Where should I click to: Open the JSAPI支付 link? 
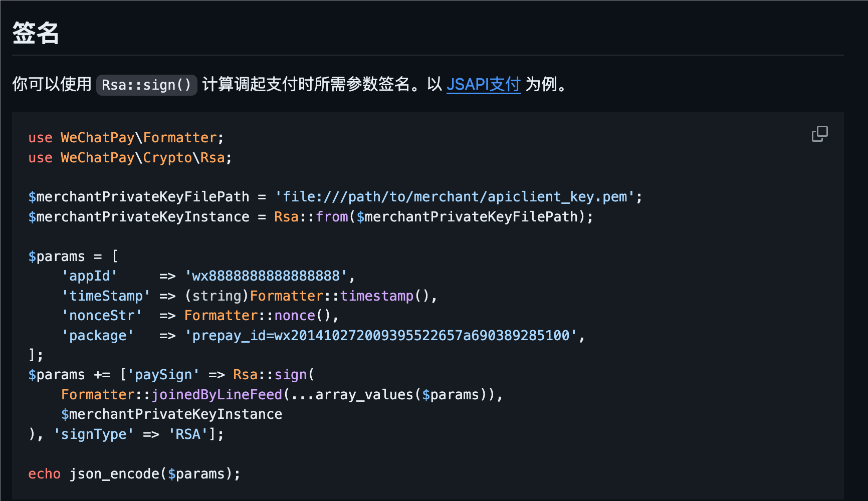(x=484, y=84)
